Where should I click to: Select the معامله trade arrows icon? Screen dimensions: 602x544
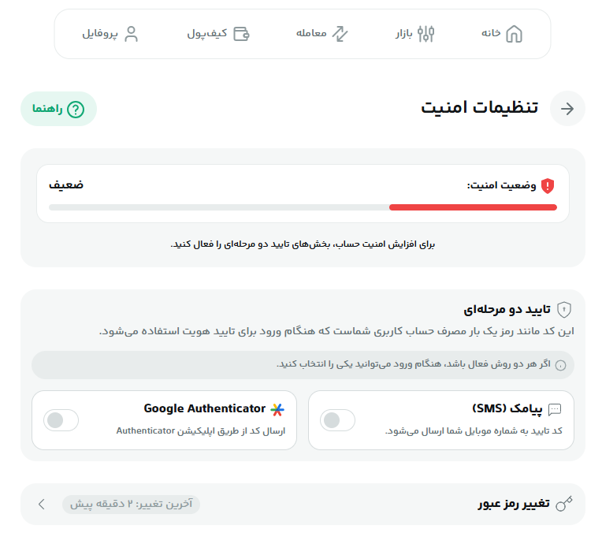[340, 34]
